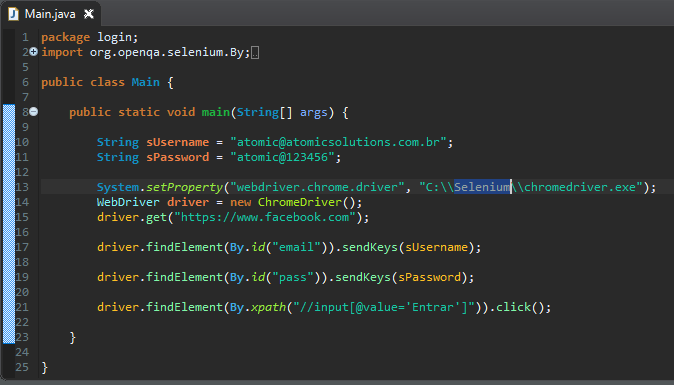Click the string "atomic@123456"
Image resolution: width=674 pixels, height=385 pixels.
pyautogui.click(x=282, y=157)
